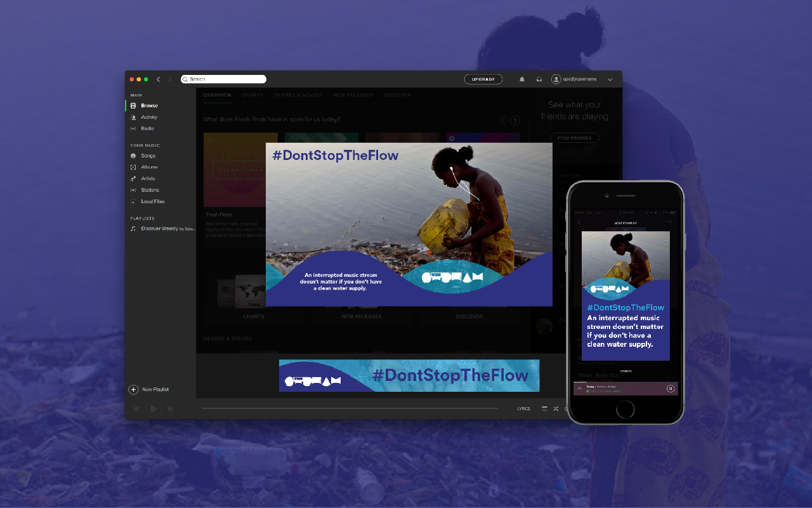Click the #DontStopTheFlow banner ad
Screen dimensions: 812x508
click(409, 375)
